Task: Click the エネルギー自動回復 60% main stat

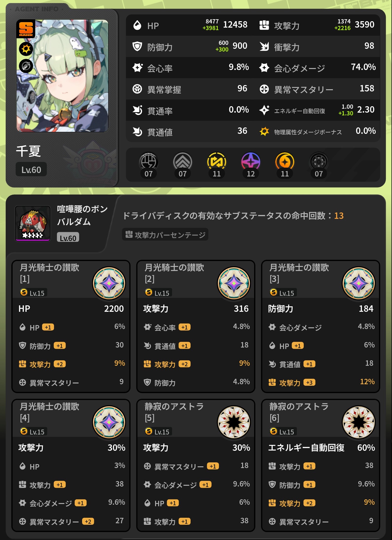Action: [x=321, y=447]
